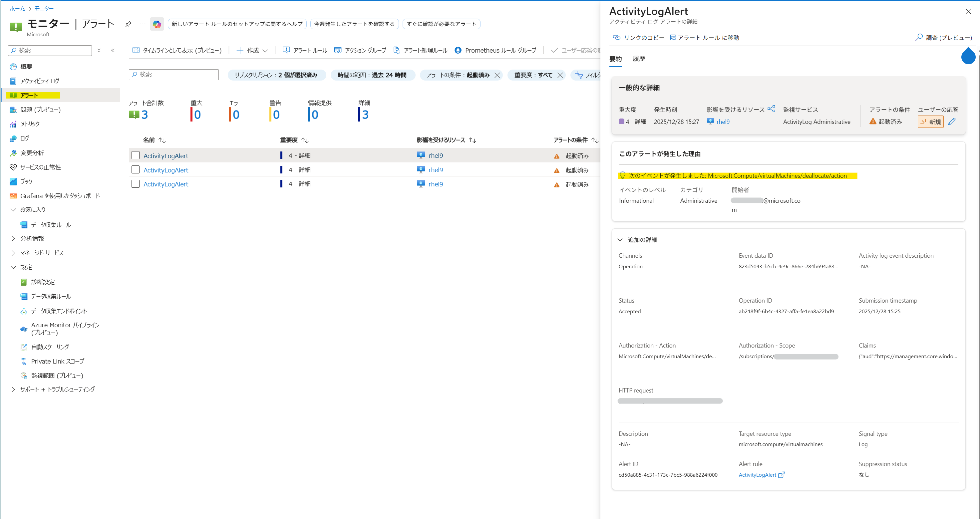Switch to the 要約 tab
This screenshot has width=980, height=519.
[x=616, y=59]
